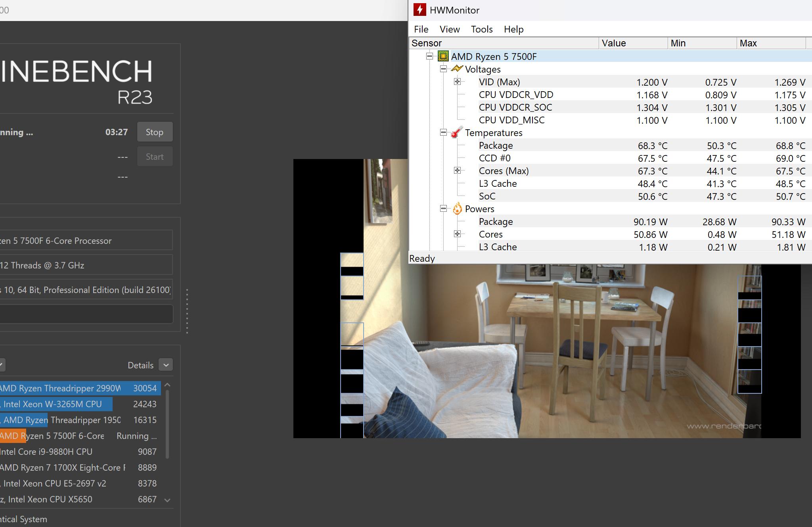Click the Value column header

(633, 43)
